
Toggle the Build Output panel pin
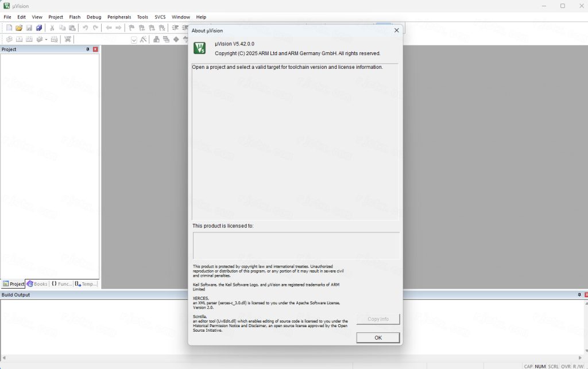pyautogui.click(x=579, y=295)
